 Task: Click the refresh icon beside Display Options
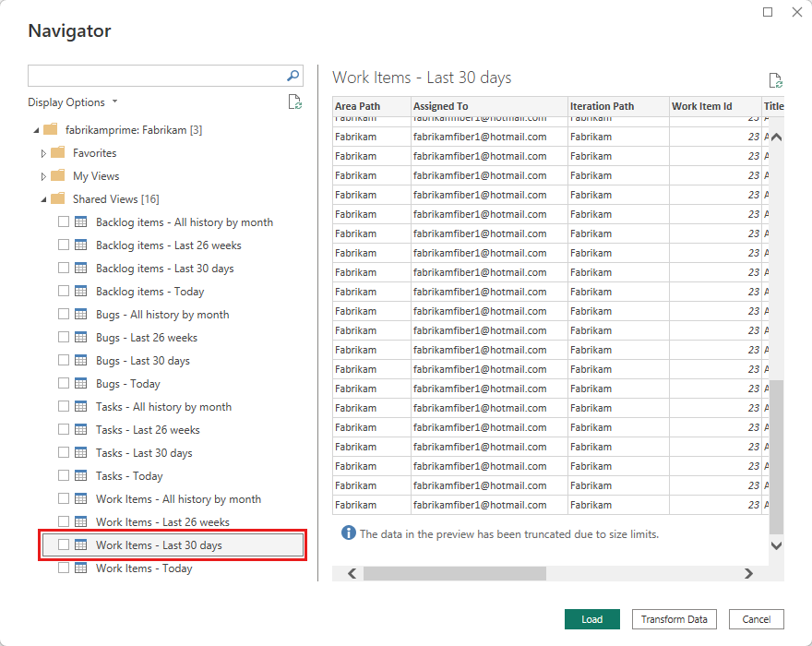tap(295, 102)
